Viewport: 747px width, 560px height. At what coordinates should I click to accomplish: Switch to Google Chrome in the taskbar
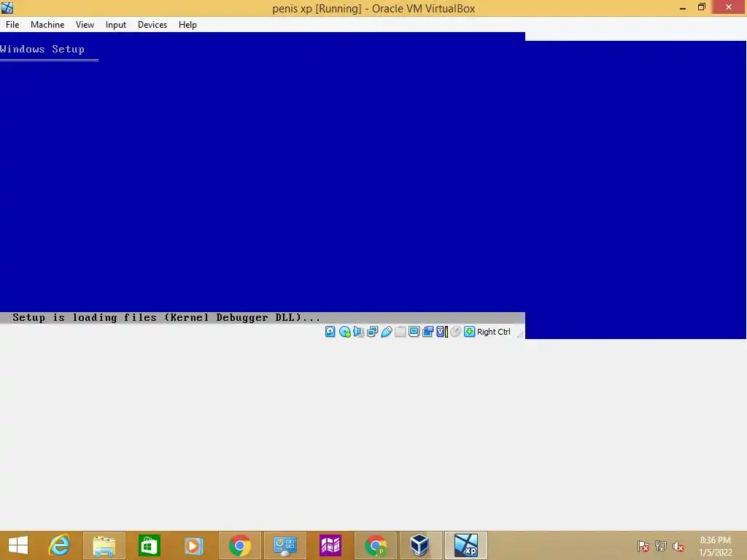click(239, 545)
